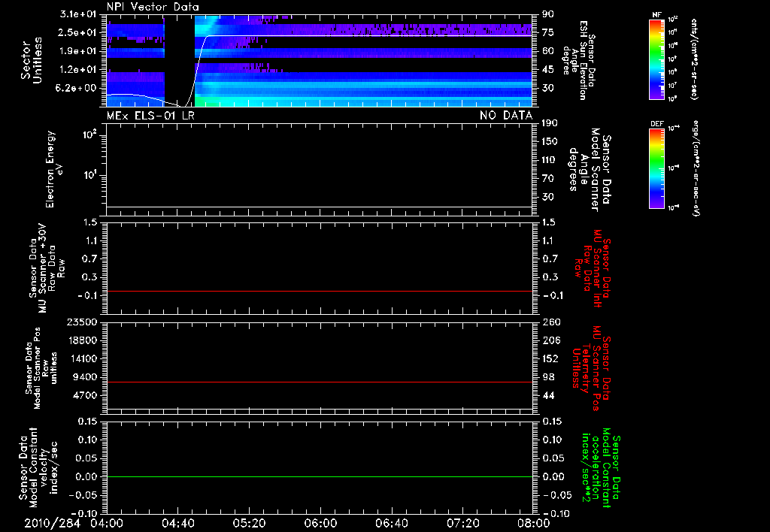Click the 07:20 time tick label
Image resolution: width=770 pixels, height=532 pixels.
[x=462, y=523]
